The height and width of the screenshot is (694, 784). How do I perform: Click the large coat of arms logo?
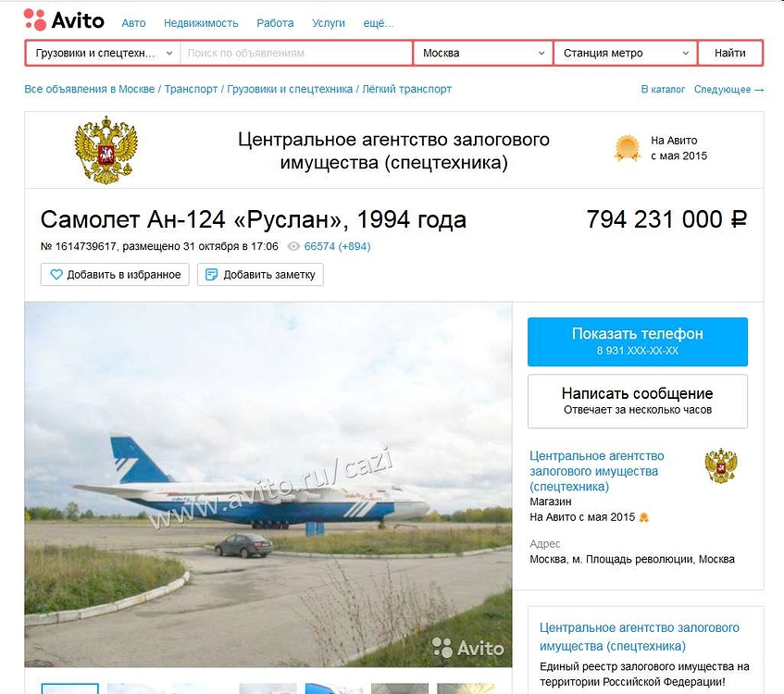coord(106,150)
